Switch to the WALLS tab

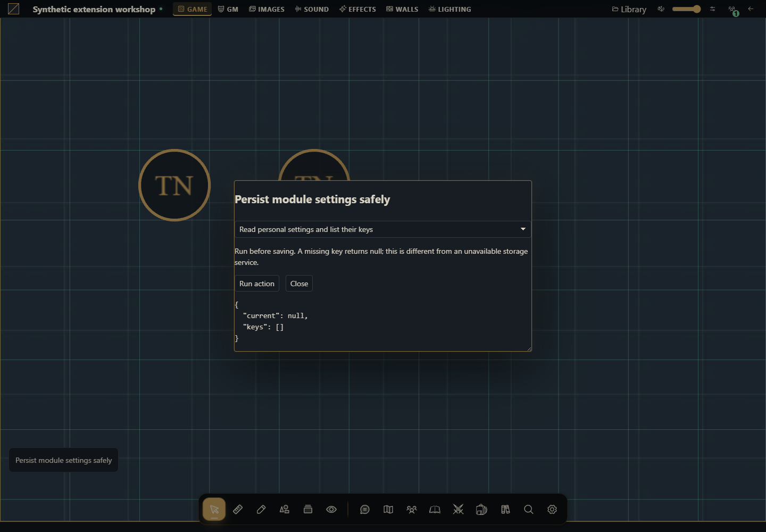(402, 9)
